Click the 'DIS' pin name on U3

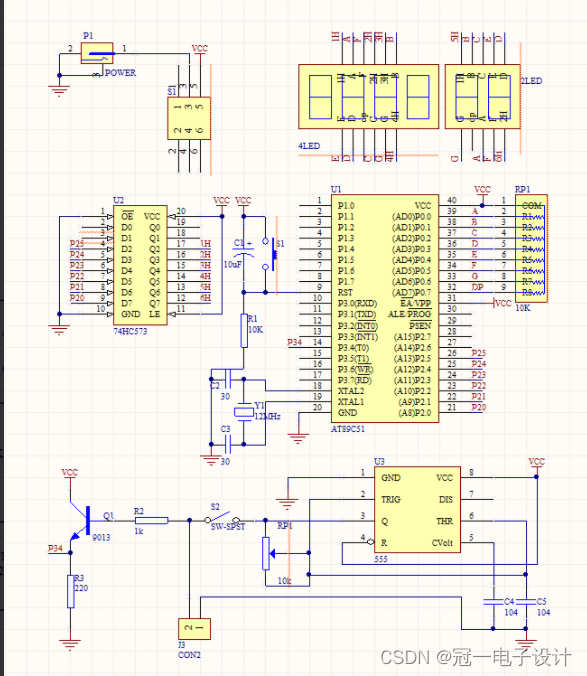pyautogui.click(x=446, y=499)
